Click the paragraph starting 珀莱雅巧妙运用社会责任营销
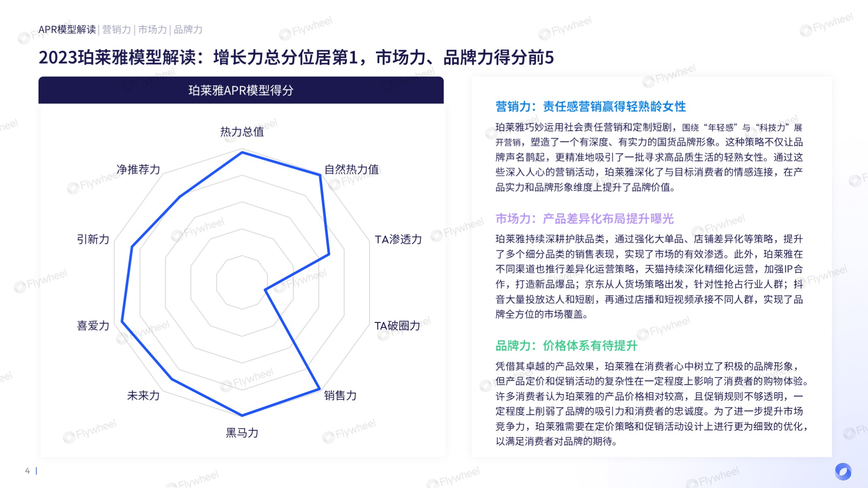868x488 pixels. [649, 157]
